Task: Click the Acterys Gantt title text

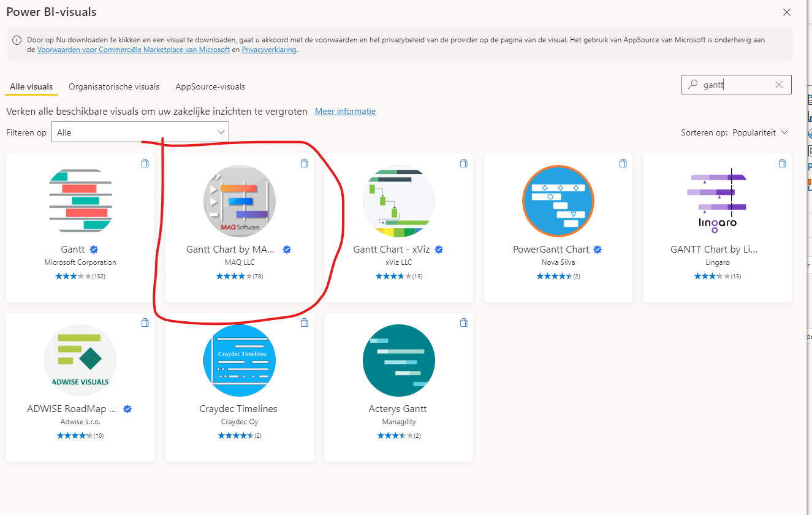Action: point(398,409)
